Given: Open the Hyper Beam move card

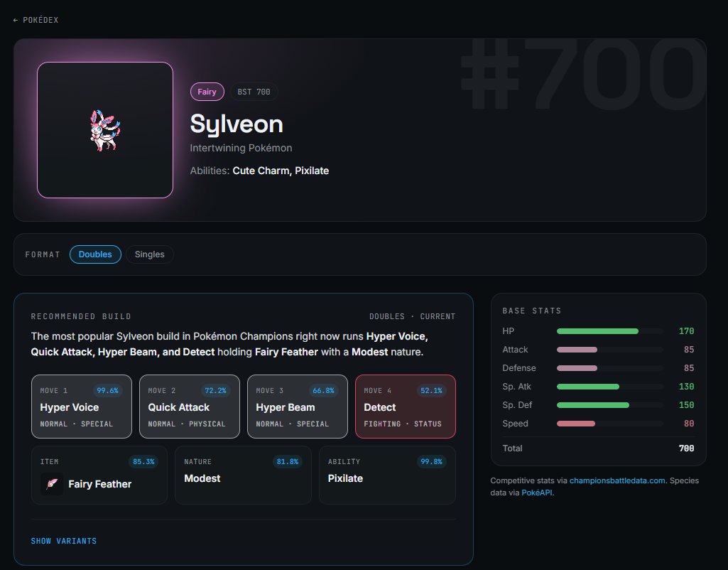Looking at the screenshot, I should 298,407.
